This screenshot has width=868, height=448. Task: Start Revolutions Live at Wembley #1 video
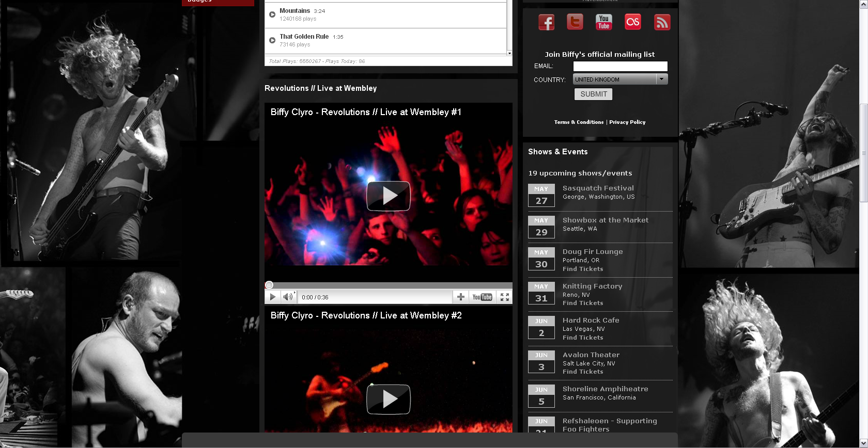[389, 196]
